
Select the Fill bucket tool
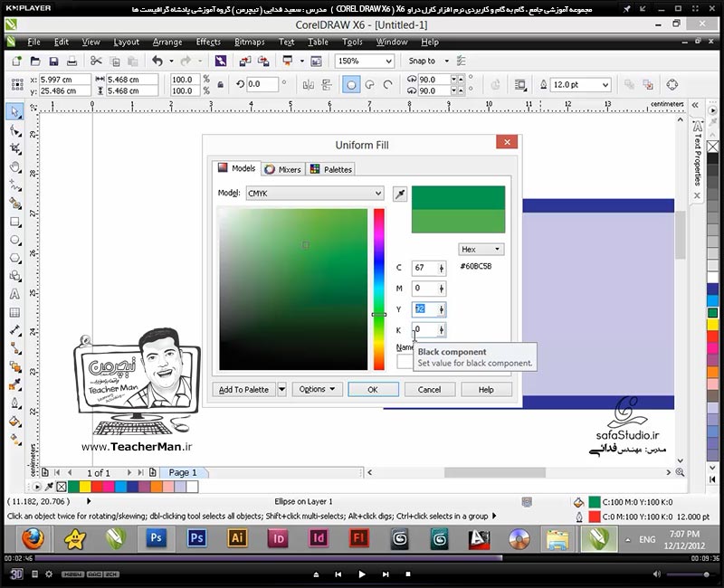(x=14, y=421)
